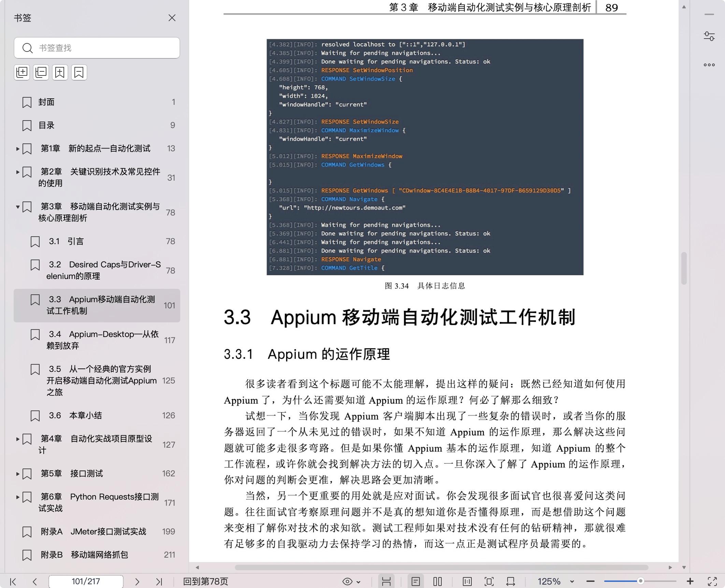Open the 封面 bookmark
The width and height of the screenshot is (725, 588).
click(x=97, y=102)
